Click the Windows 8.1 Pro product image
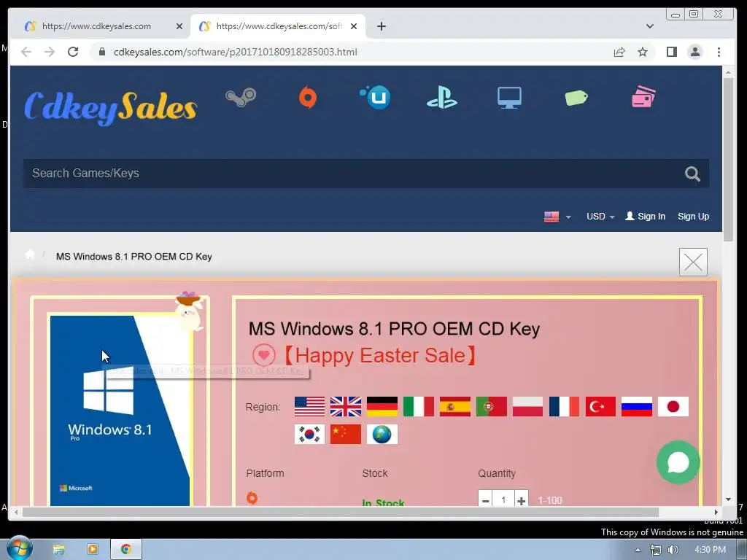747x560 pixels. pyautogui.click(x=120, y=411)
